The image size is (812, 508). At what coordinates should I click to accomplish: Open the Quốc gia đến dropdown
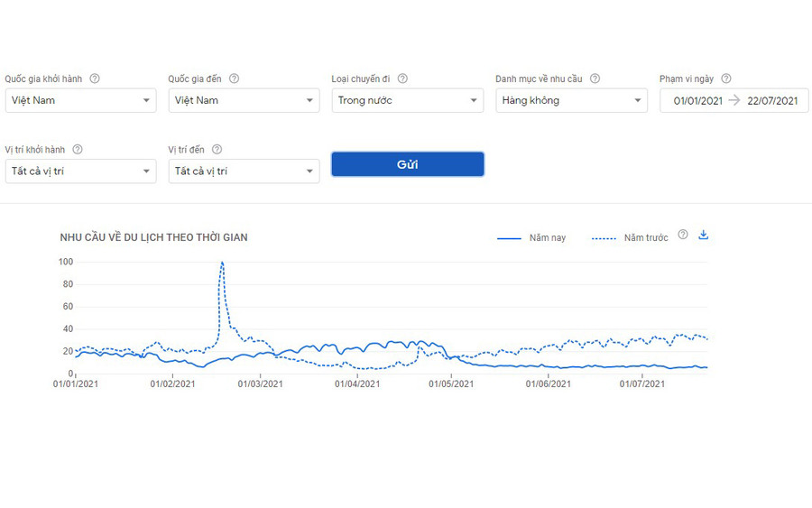coord(244,100)
